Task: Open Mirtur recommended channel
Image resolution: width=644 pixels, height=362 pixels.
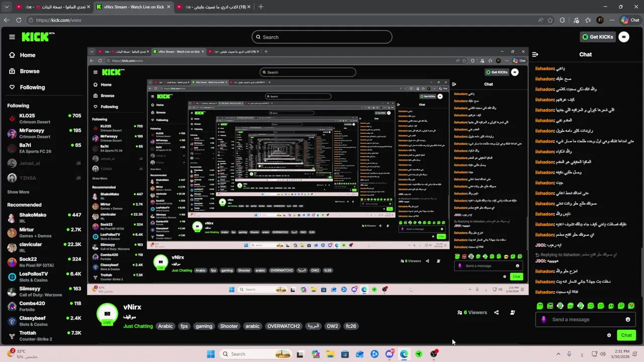Action: click(x=44, y=233)
